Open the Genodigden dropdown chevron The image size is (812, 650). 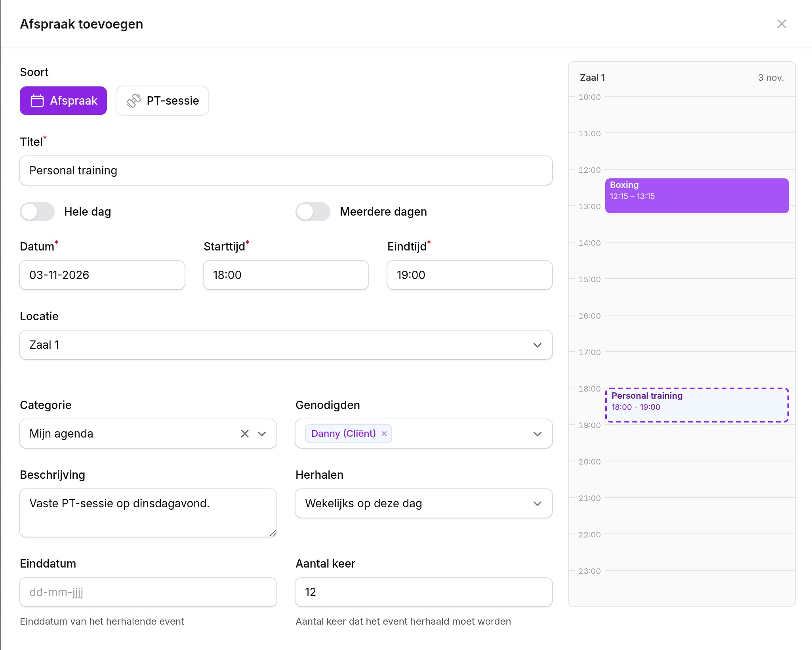click(x=538, y=434)
